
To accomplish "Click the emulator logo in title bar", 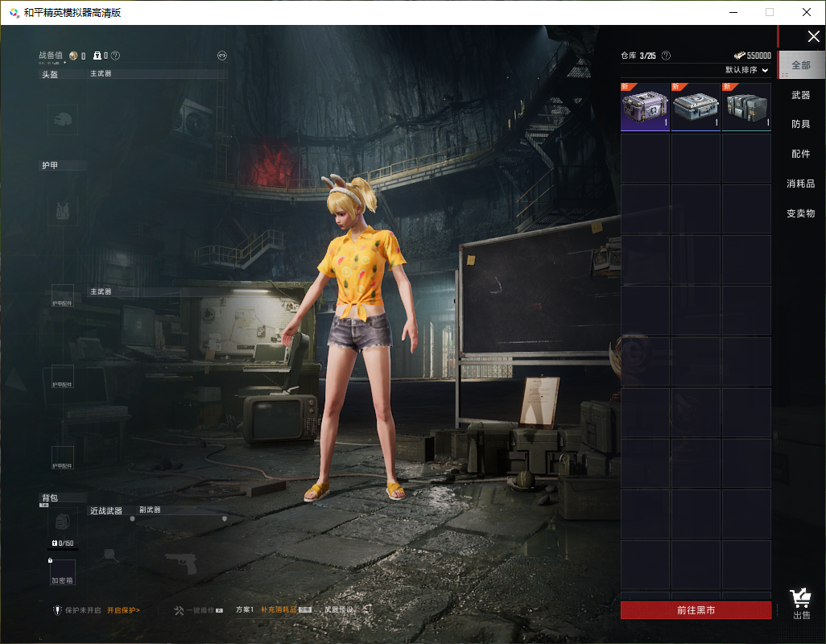I will pos(14,13).
